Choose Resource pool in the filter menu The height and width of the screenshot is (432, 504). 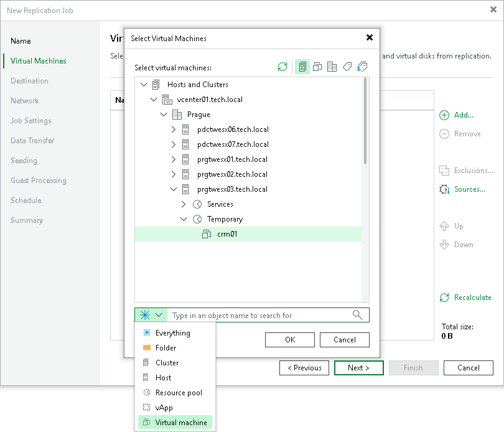(175, 392)
